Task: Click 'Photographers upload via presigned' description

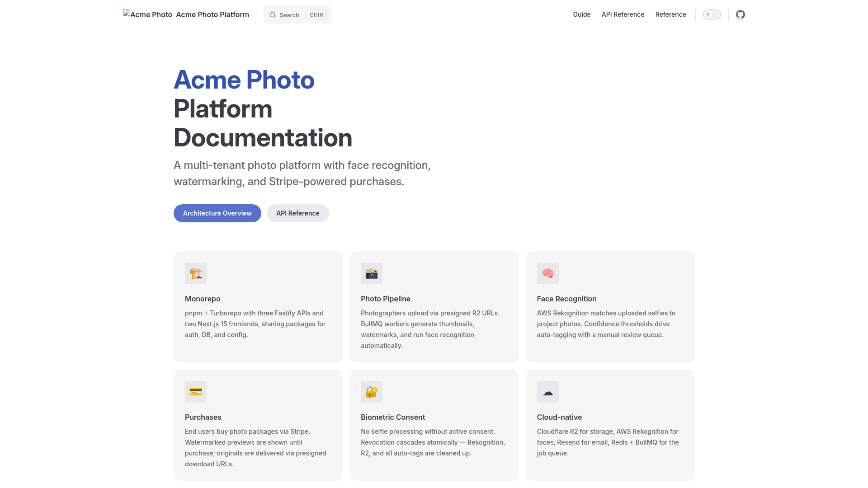Action: [x=430, y=329]
